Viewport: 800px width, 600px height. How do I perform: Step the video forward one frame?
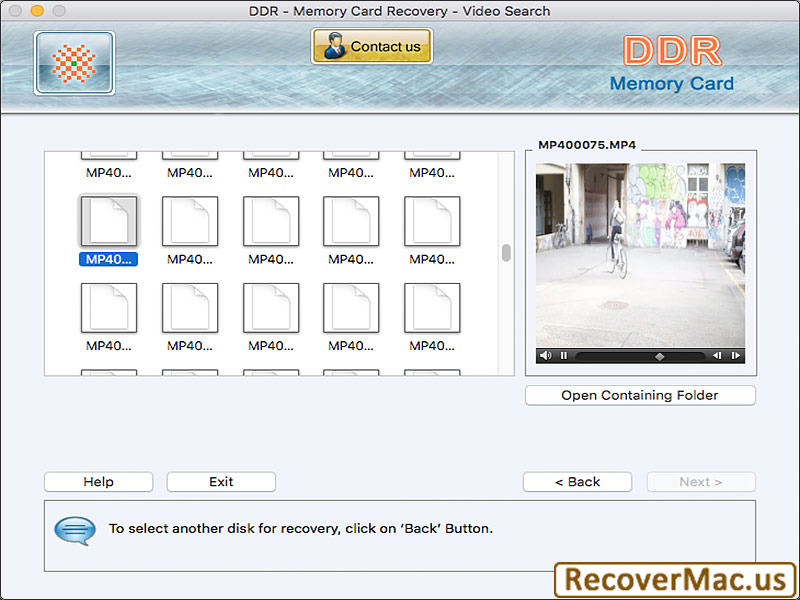click(x=735, y=356)
